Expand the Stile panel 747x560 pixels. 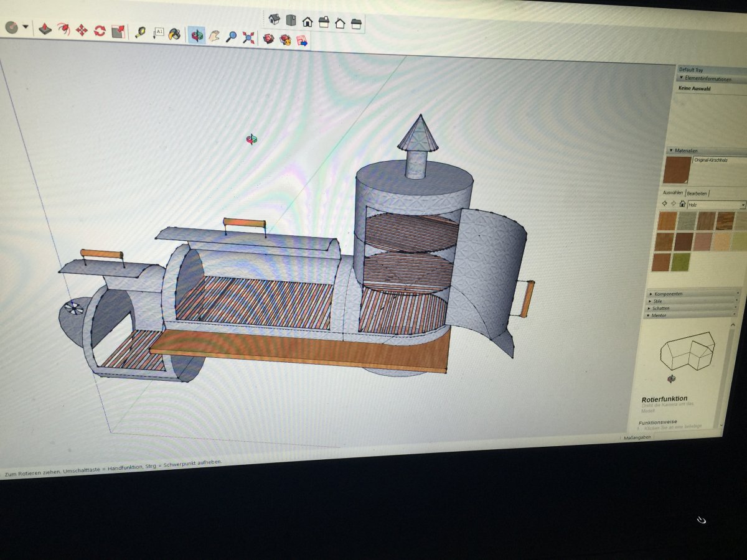point(651,301)
